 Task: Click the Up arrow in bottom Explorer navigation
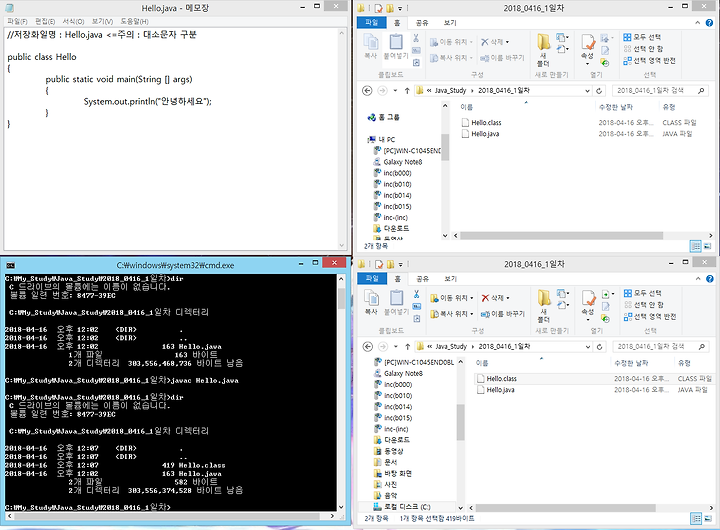tap(407, 347)
